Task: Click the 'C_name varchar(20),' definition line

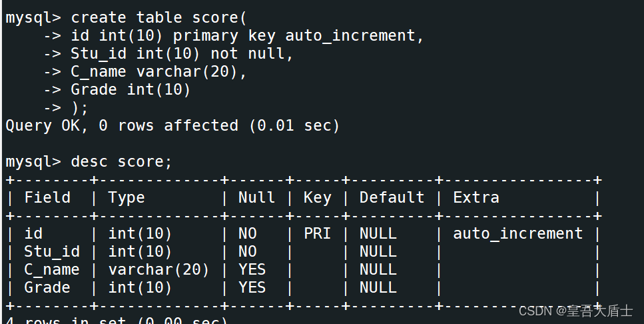Action: coord(159,72)
